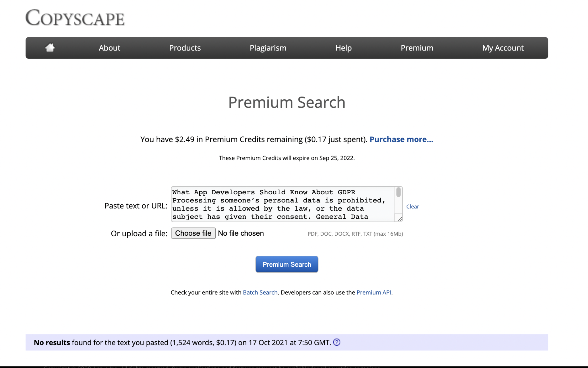Open the Help menu

point(343,48)
